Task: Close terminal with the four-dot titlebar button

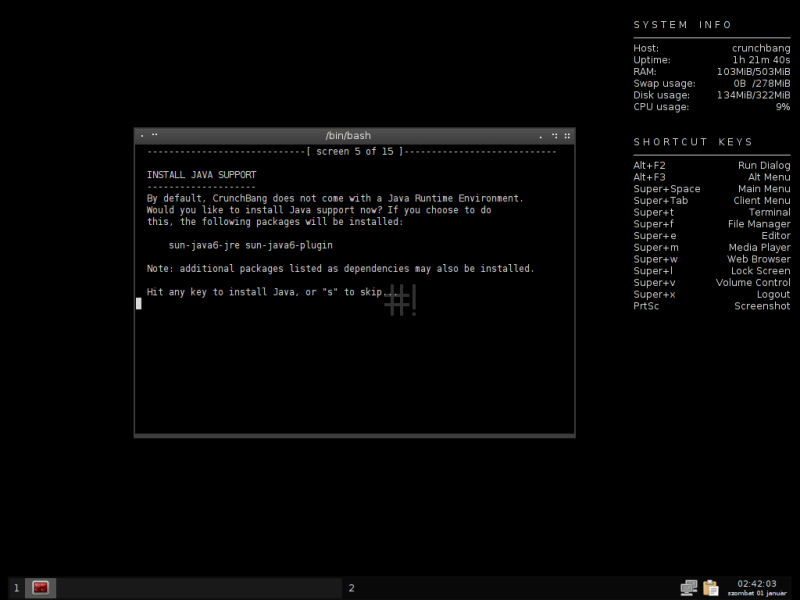Action: 567,136
